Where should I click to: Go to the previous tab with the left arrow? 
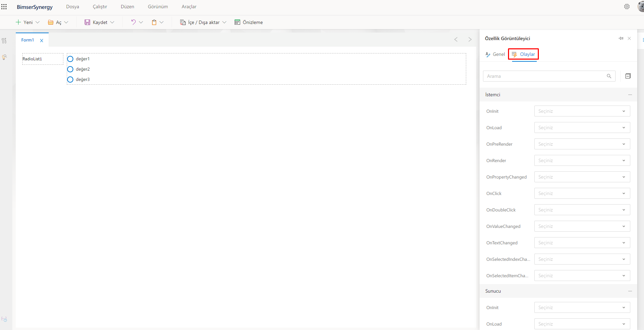click(x=456, y=40)
